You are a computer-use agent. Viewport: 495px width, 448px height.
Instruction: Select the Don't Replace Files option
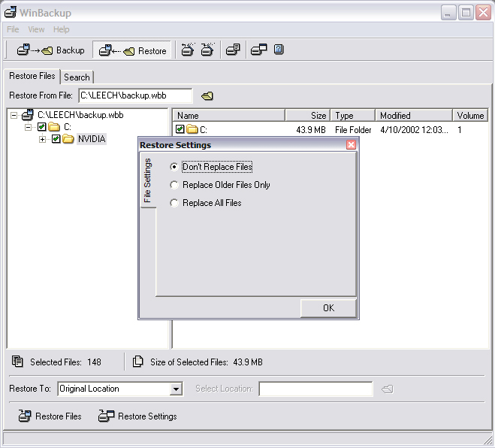click(175, 167)
